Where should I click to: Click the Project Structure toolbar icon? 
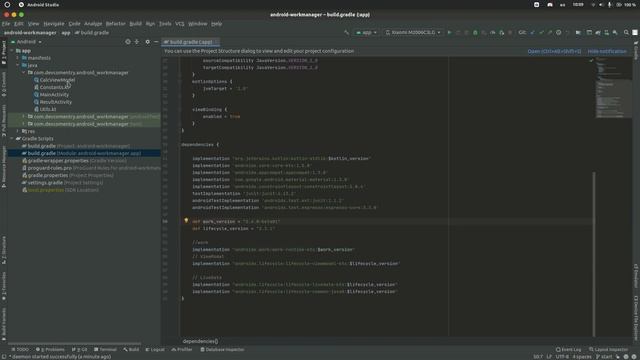(578, 32)
